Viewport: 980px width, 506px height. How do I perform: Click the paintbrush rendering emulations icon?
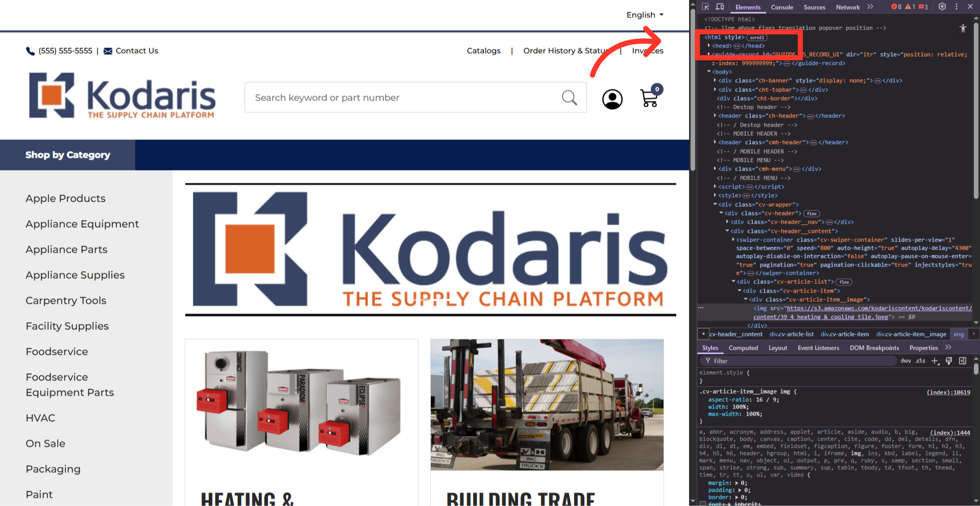click(949, 361)
